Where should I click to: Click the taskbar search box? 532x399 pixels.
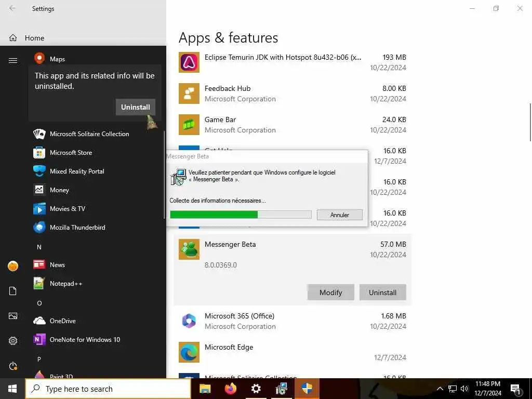[x=108, y=389]
